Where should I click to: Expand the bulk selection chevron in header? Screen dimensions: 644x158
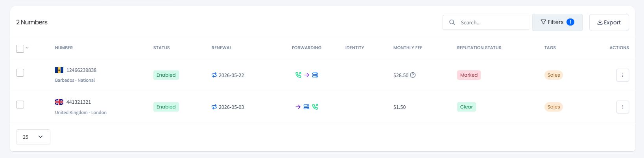27,48
